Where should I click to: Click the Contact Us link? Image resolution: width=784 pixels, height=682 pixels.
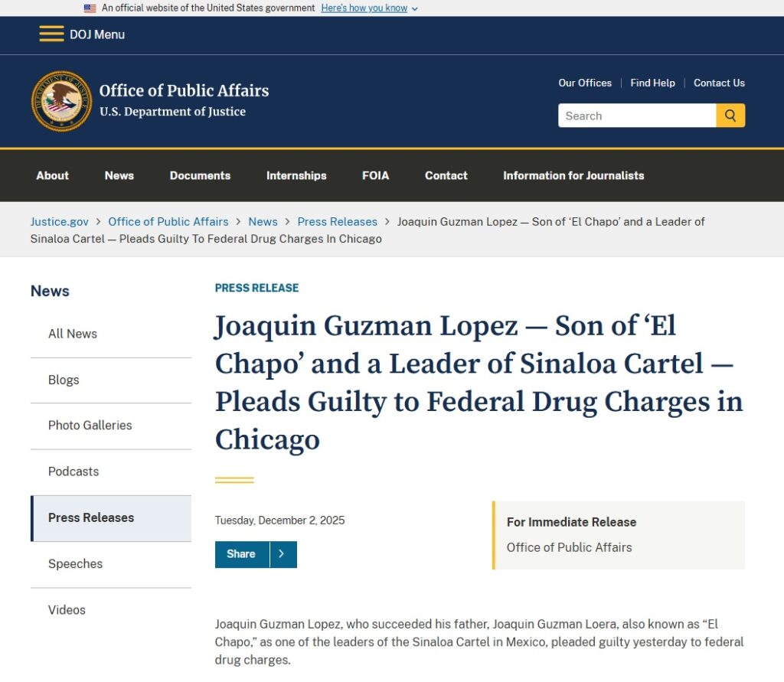tap(719, 83)
